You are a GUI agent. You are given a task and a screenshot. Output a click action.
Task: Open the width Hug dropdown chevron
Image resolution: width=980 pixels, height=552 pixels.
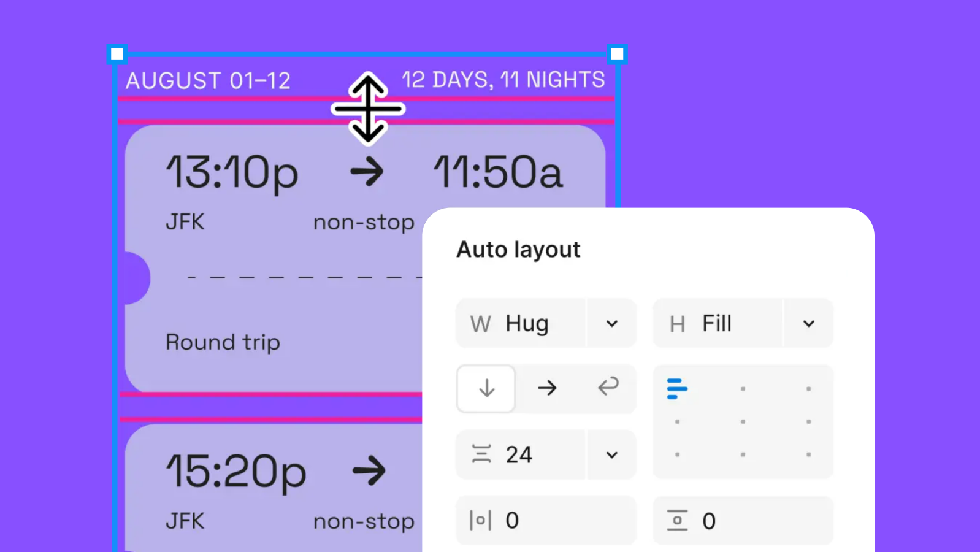pyautogui.click(x=611, y=324)
